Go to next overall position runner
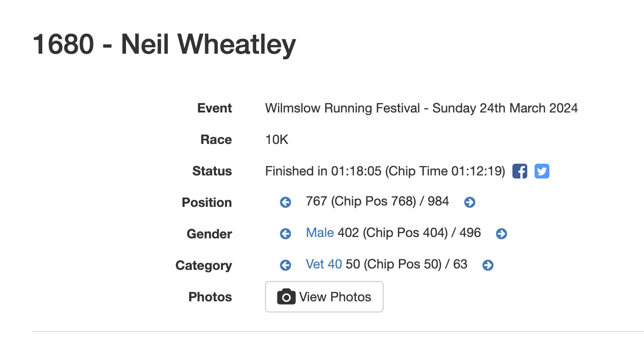This screenshot has width=644, height=349. (470, 202)
